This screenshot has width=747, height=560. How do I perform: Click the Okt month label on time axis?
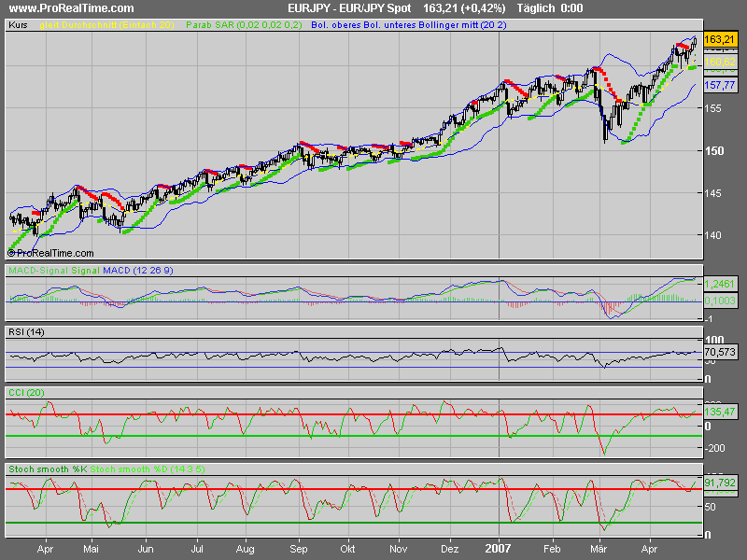tap(347, 549)
